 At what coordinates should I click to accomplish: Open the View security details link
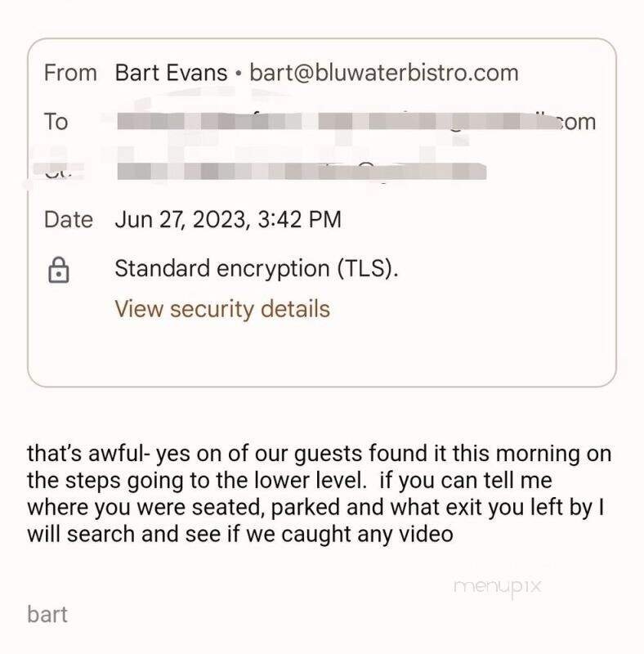(221, 309)
